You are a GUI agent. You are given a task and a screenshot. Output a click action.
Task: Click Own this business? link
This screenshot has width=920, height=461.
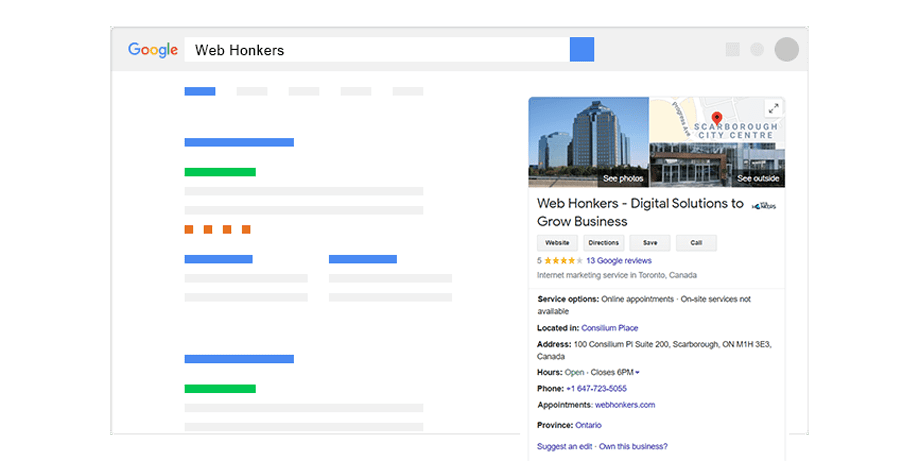point(633,446)
